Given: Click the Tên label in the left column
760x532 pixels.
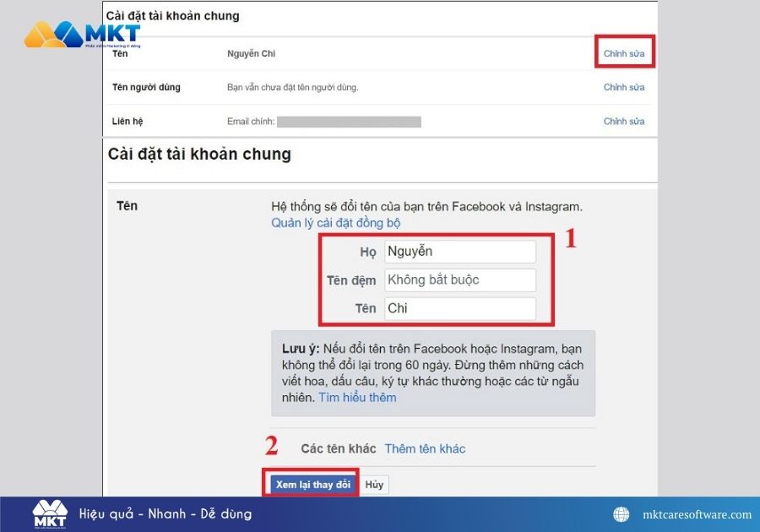Looking at the screenshot, I should 127,205.
